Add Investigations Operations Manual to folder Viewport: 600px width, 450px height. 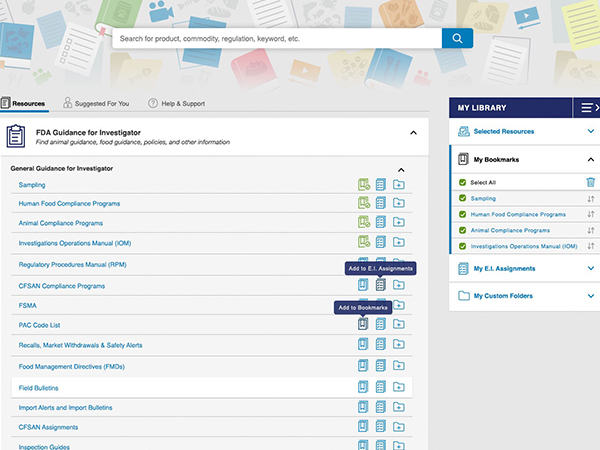(399, 242)
